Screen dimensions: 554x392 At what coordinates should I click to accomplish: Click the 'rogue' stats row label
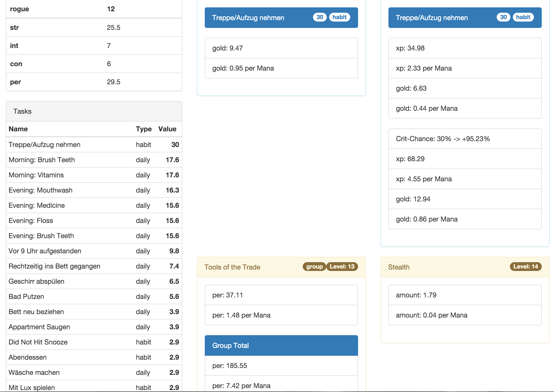click(19, 9)
